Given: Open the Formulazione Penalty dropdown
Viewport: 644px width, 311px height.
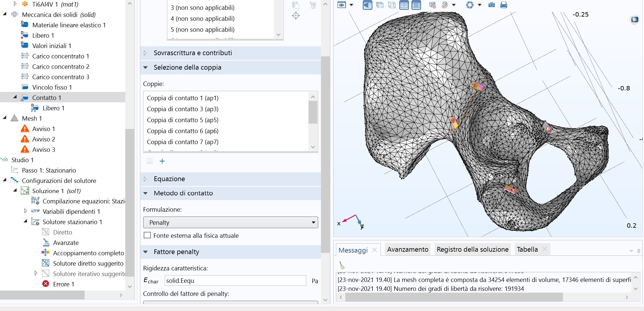Looking at the screenshot, I should (x=230, y=222).
